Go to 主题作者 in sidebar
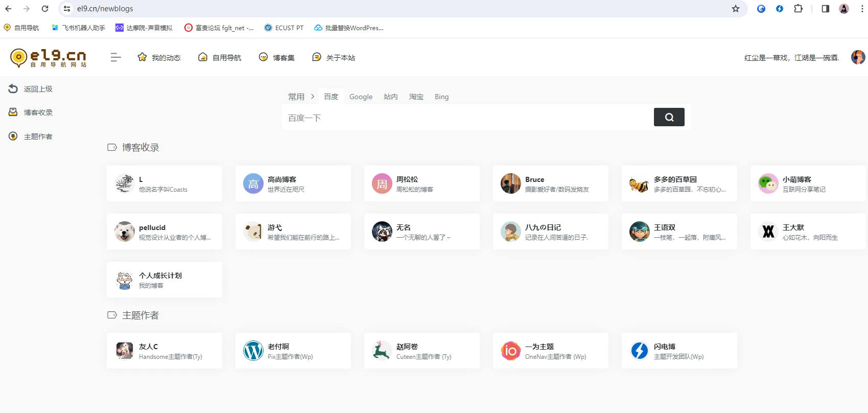Viewport: 868px width, 413px height. [31, 136]
